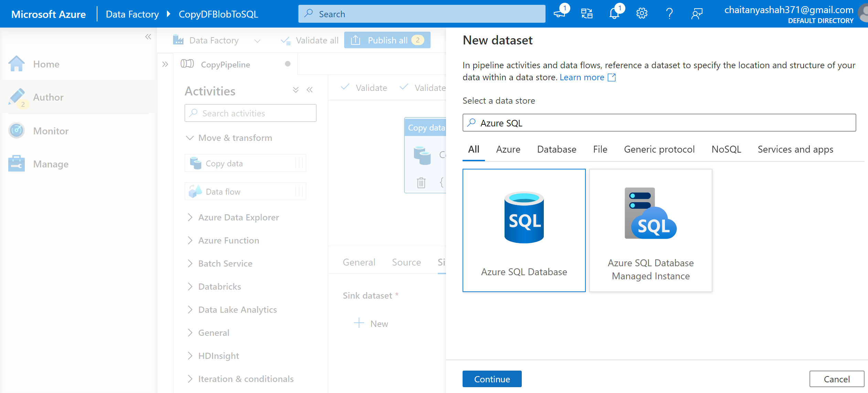This screenshot has height=393, width=868.
Task: Choose Azure SQL Database Managed Instance label
Action: pyautogui.click(x=650, y=269)
